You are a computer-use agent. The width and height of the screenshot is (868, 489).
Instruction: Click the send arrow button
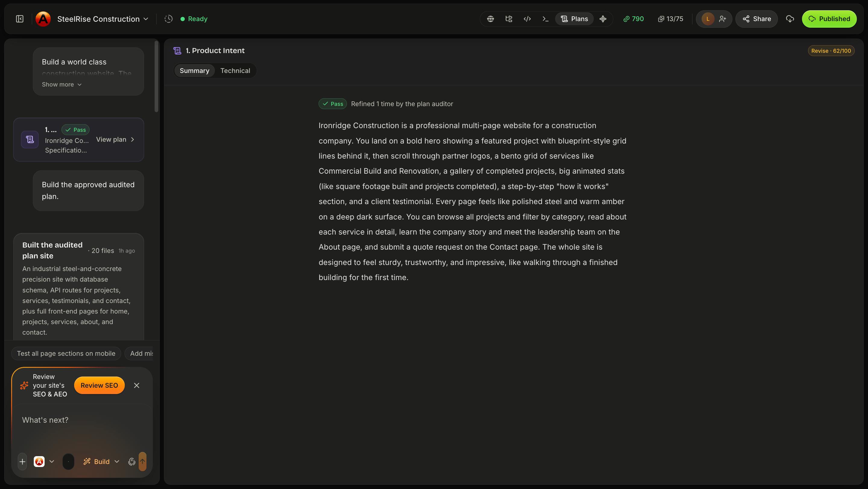coord(143,461)
